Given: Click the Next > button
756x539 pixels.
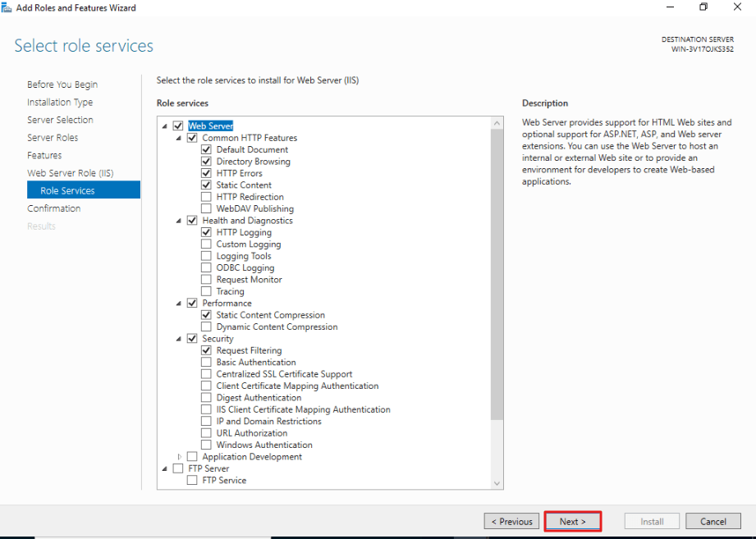Looking at the screenshot, I should tap(573, 522).
